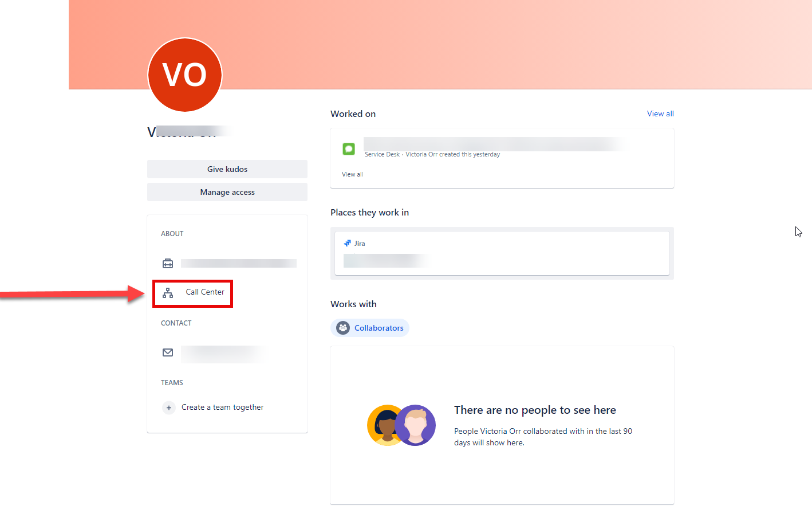This screenshot has width=812, height=525.
Task: Click the Collaborators group icon
Action: click(x=343, y=328)
